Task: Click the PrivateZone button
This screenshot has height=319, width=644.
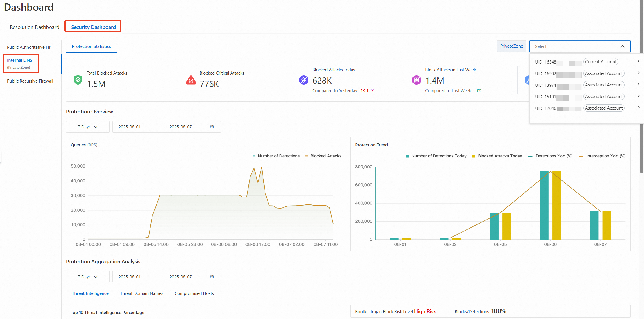Action: (x=512, y=46)
